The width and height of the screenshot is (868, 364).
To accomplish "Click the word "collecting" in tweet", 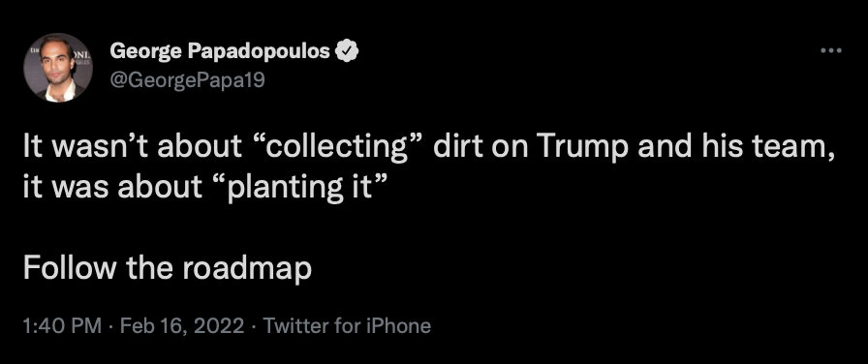I will pos(336,147).
